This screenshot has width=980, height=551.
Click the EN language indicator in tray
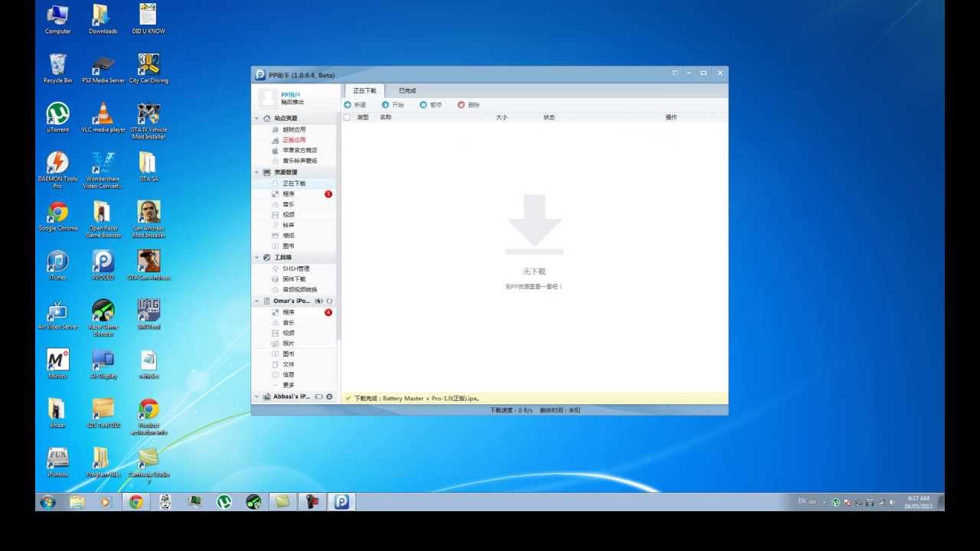point(802,500)
